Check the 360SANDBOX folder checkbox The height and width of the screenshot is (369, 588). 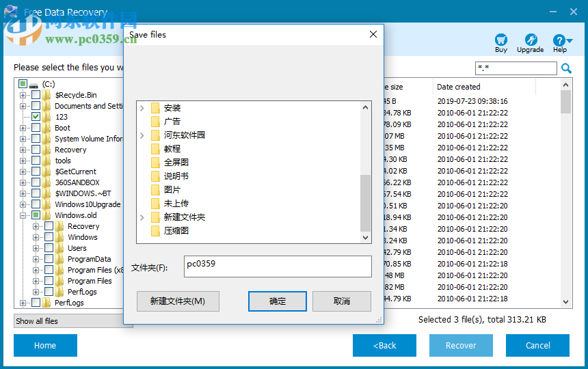pos(36,182)
